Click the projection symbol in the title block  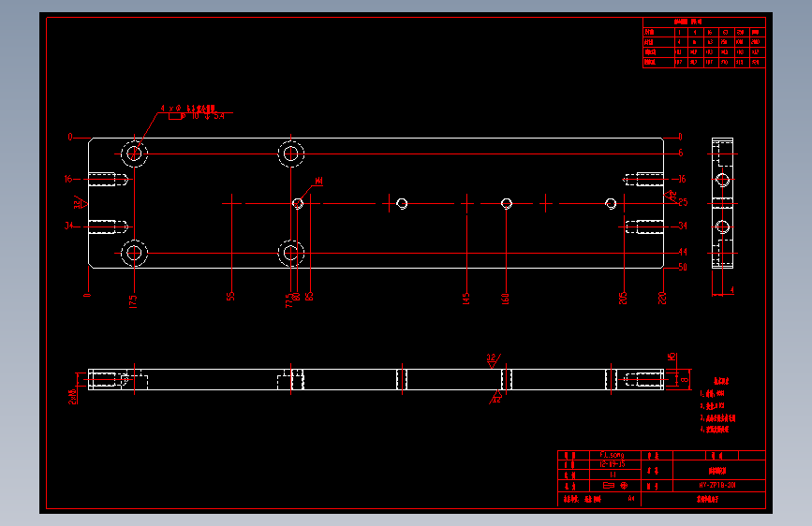point(615,486)
